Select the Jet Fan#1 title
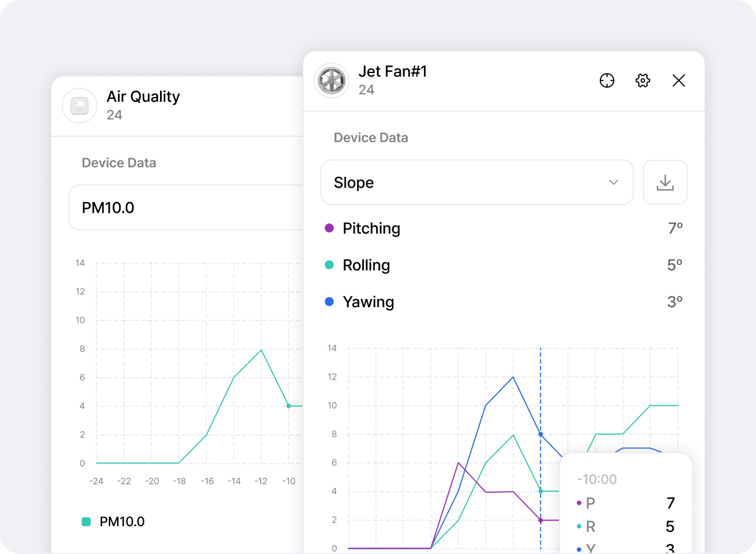Image resolution: width=756 pixels, height=554 pixels. [x=392, y=72]
